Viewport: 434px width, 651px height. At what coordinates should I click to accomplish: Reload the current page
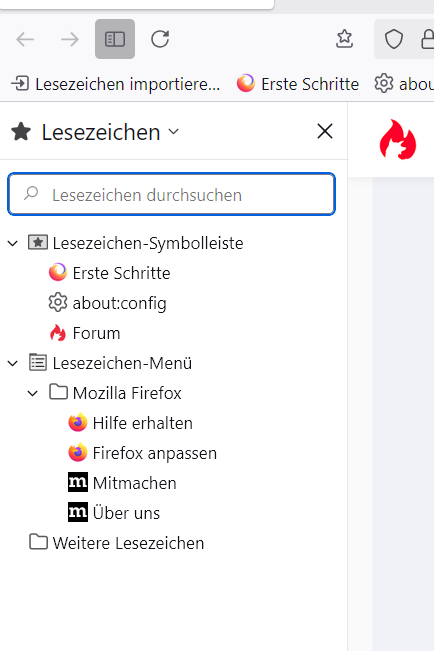click(160, 39)
